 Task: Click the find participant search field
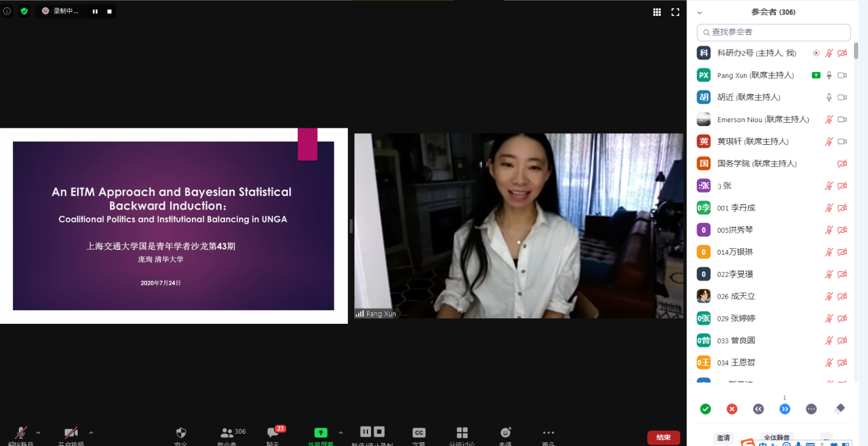(x=773, y=32)
